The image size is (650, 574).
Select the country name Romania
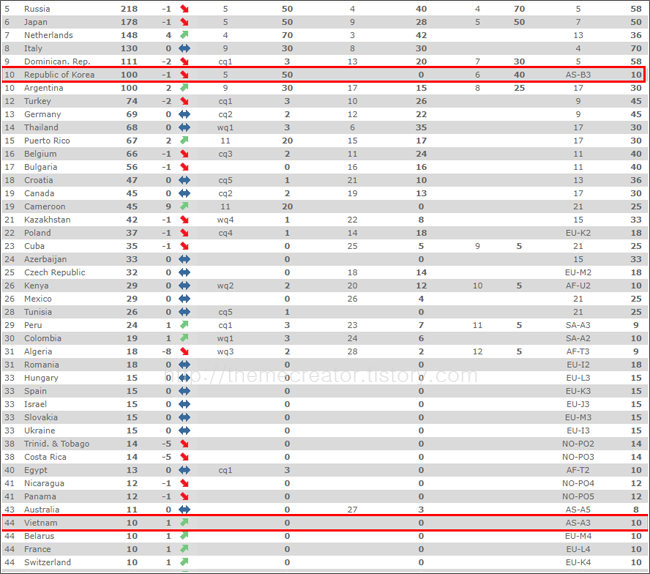tap(41, 365)
